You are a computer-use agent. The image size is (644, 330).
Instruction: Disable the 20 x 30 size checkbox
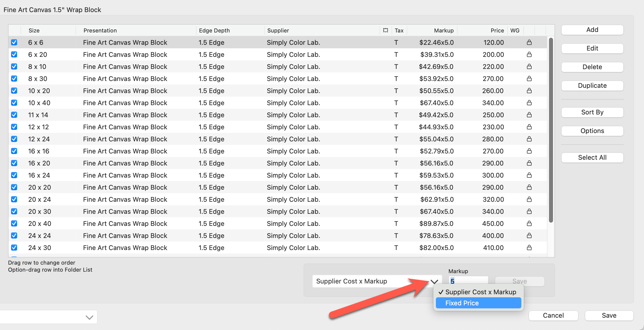click(x=14, y=211)
